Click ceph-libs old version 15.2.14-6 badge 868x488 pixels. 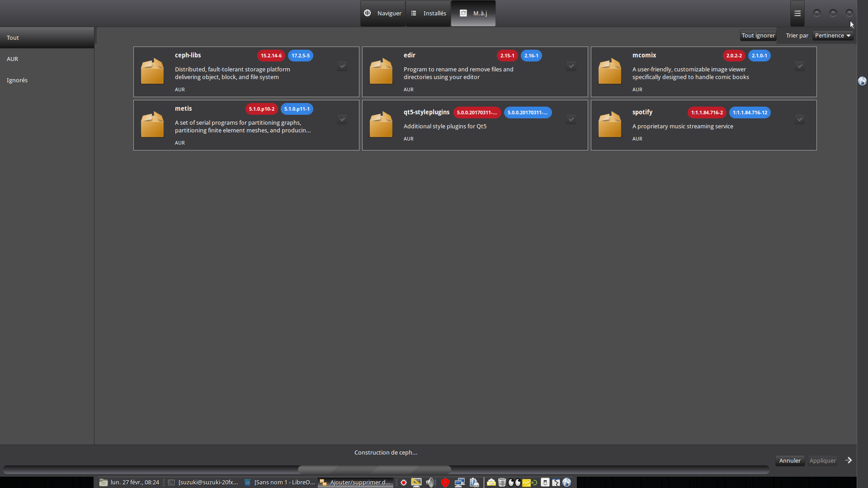271,56
